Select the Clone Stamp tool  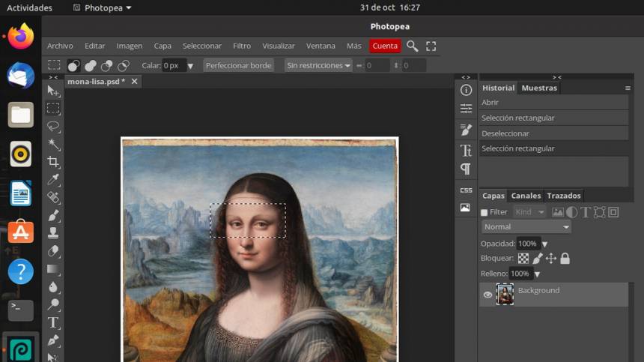click(x=53, y=233)
